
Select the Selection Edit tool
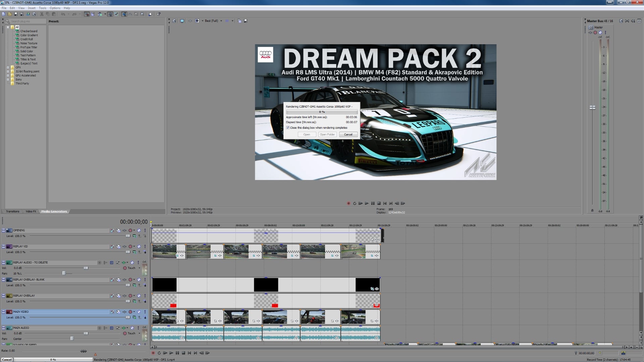point(136,14)
